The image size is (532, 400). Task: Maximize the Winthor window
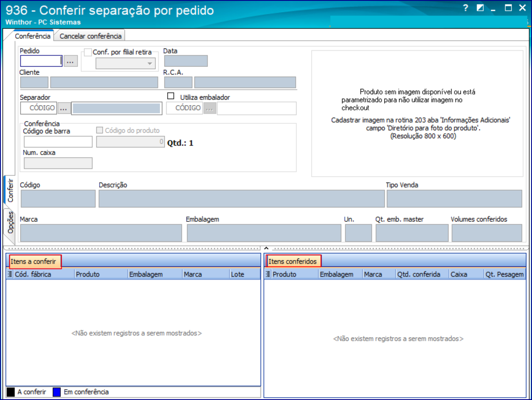coord(508,8)
